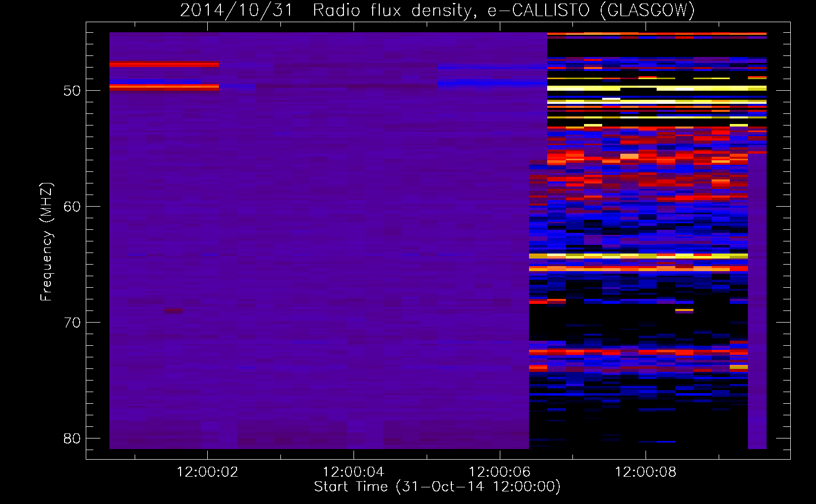816x504 pixels.
Task: Click the Start Time axis label
Action: (437, 487)
